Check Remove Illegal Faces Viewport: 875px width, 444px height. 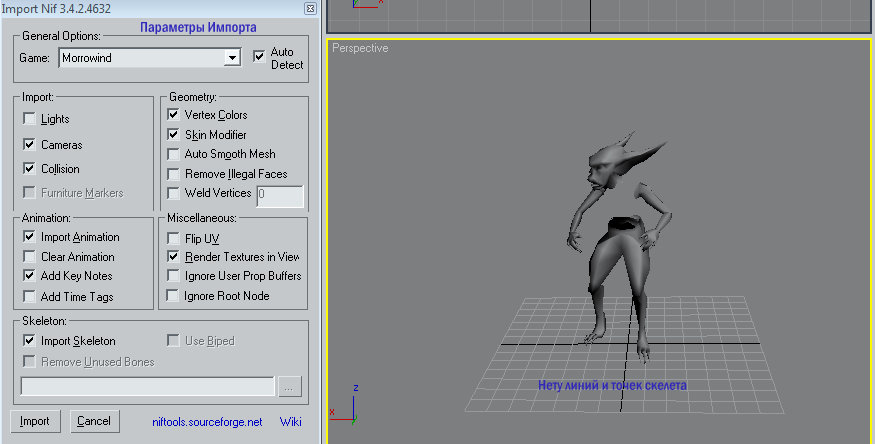pos(174,174)
